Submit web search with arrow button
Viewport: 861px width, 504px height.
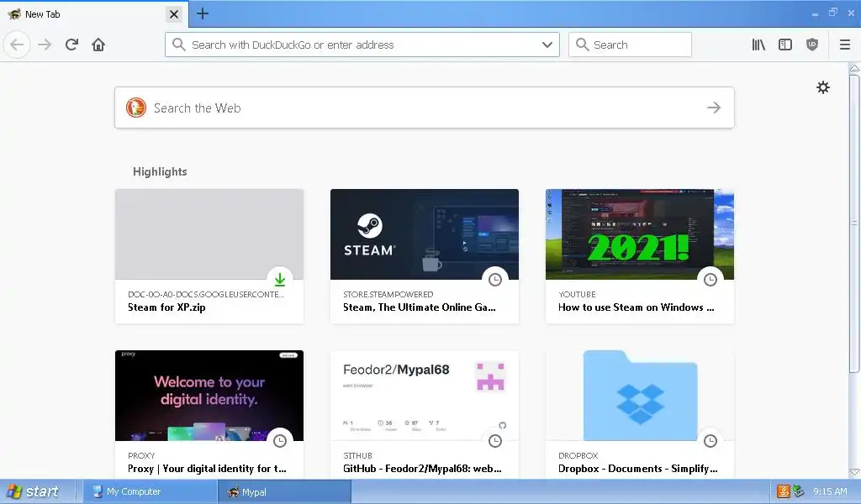tap(713, 108)
